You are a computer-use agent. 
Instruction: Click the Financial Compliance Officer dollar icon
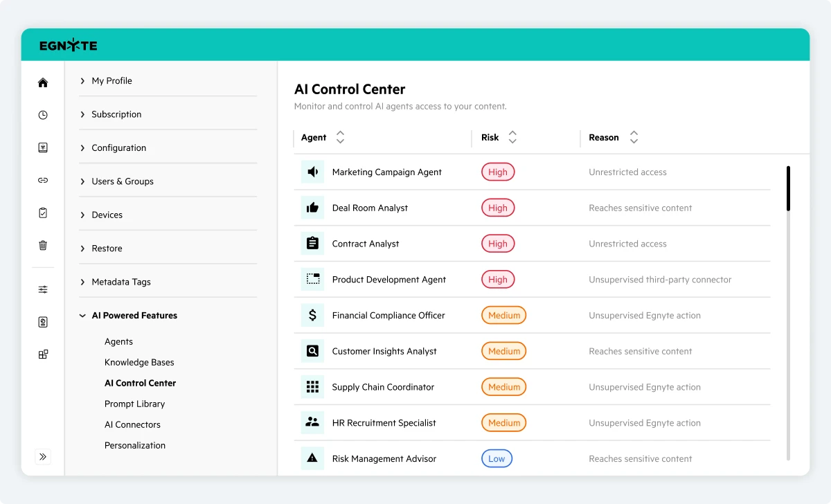pos(312,315)
